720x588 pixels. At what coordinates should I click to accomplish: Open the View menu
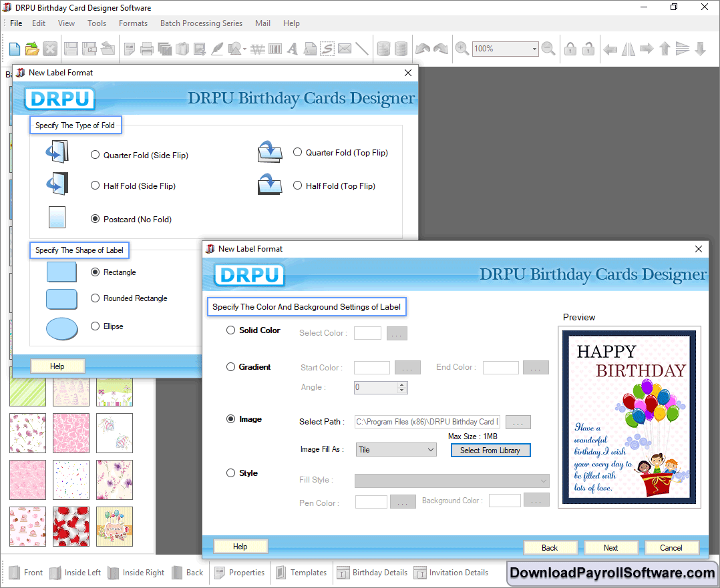click(x=66, y=23)
